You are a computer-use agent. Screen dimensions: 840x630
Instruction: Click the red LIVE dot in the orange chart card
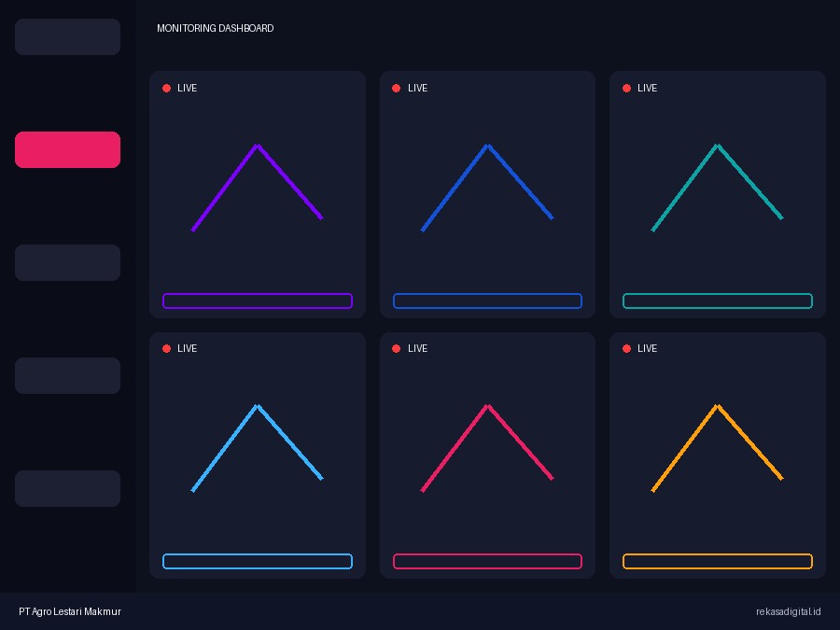click(x=627, y=348)
